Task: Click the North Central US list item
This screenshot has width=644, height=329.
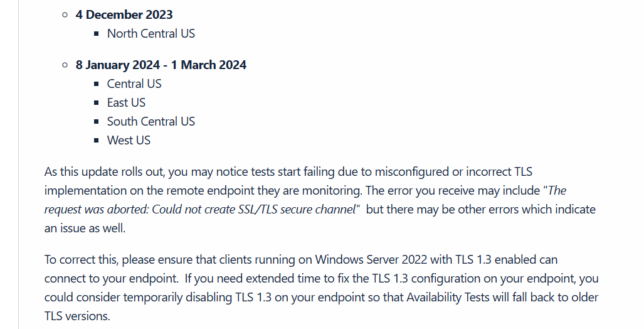Action: coord(151,34)
